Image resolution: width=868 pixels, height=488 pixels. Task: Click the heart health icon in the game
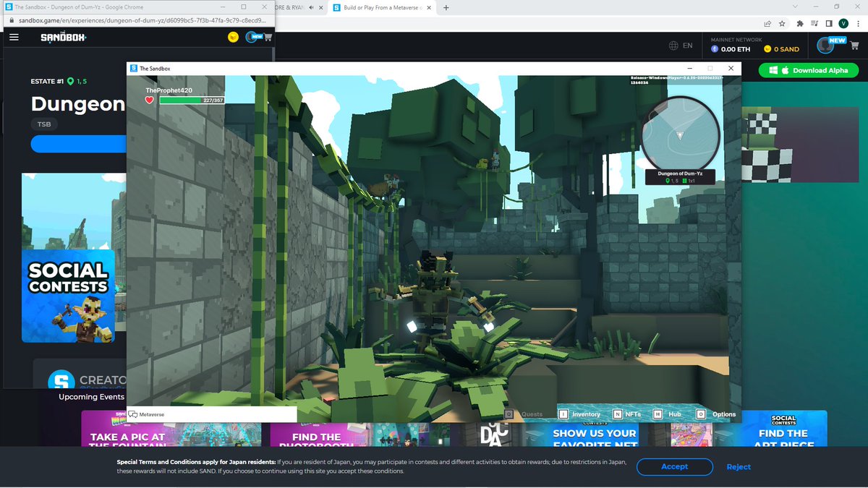click(x=150, y=100)
